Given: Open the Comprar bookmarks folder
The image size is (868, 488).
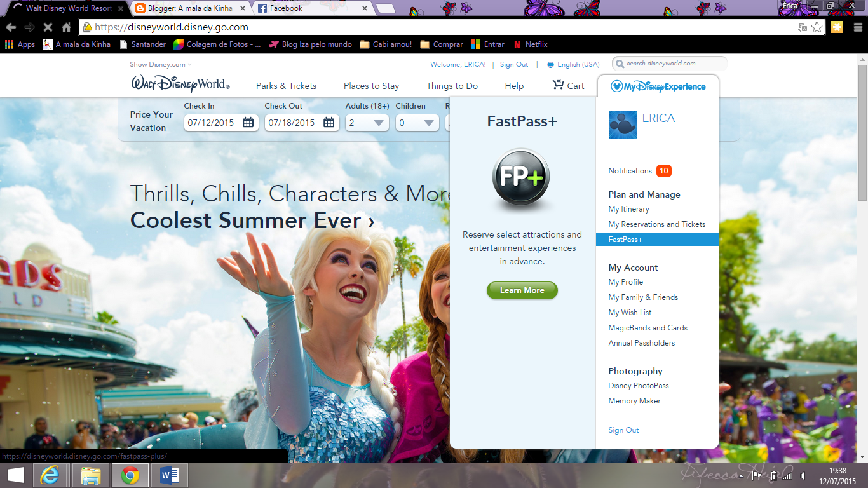Looking at the screenshot, I should (x=441, y=44).
